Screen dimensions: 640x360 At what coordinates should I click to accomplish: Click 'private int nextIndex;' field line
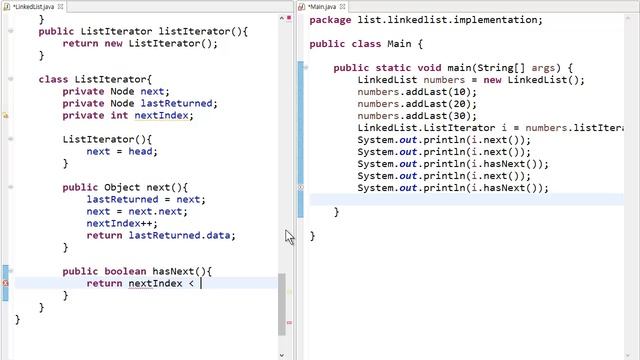128,116
